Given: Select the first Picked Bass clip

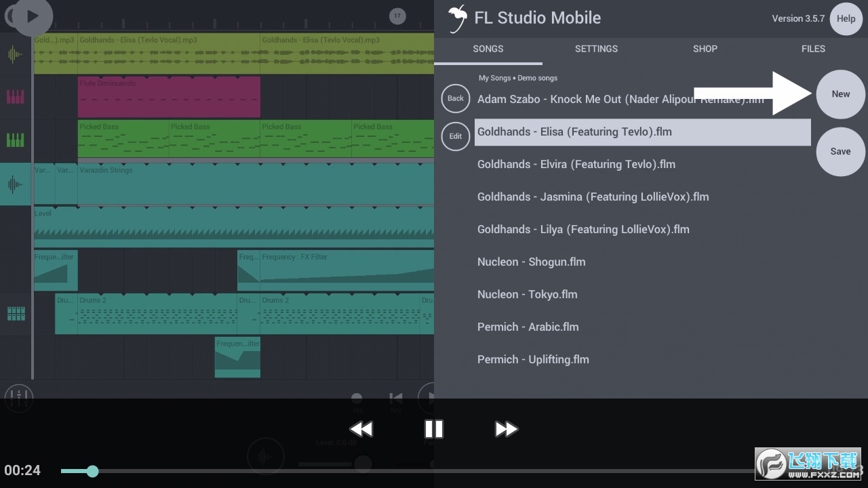Looking at the screenshot, I should point(123,140).
